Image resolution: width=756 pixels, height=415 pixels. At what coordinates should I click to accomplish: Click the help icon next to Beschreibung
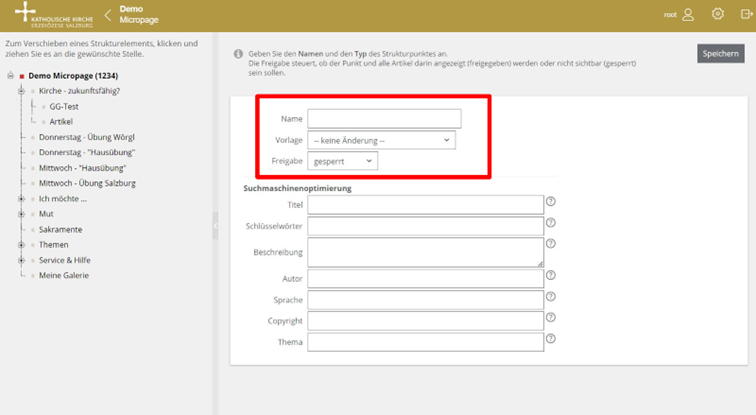(x=551, y=244)
